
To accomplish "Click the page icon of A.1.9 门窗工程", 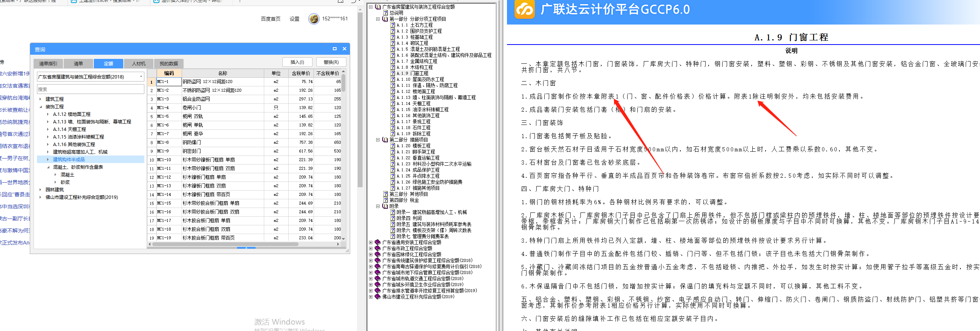I will click(x=393, y=73).
